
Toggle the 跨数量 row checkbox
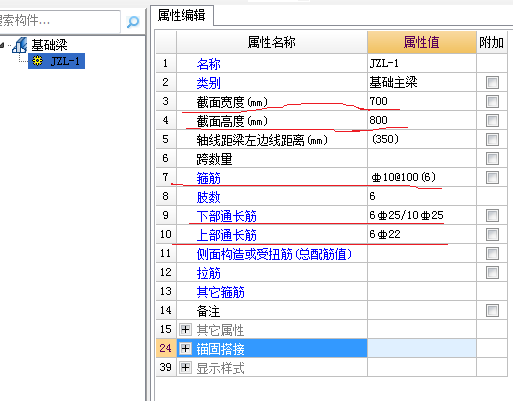coord(492,159)
